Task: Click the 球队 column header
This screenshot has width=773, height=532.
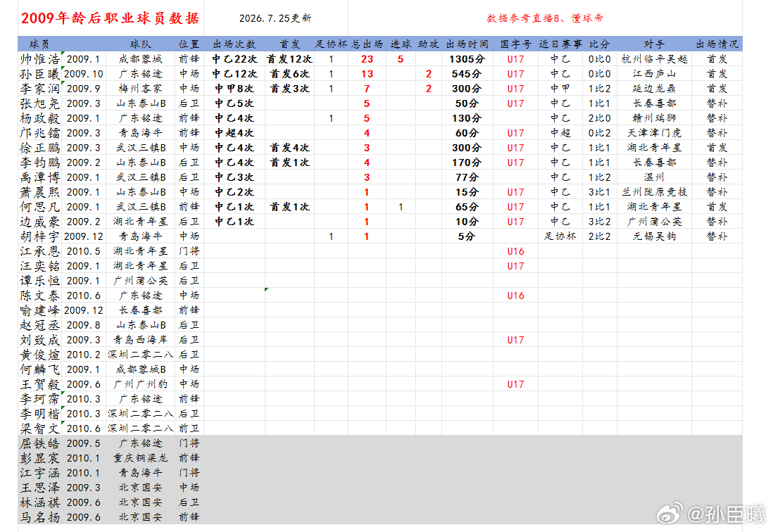Action: coord(141,44)
